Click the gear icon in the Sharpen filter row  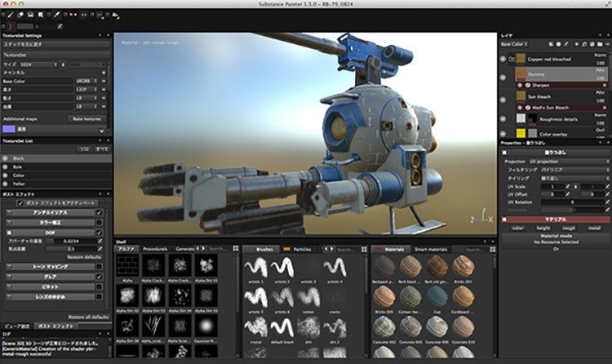528,85
